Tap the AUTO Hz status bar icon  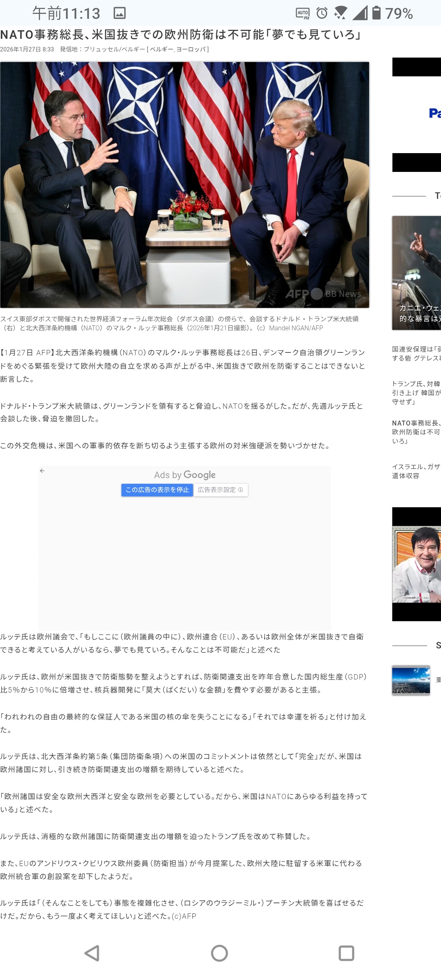[x=303, y=13]
